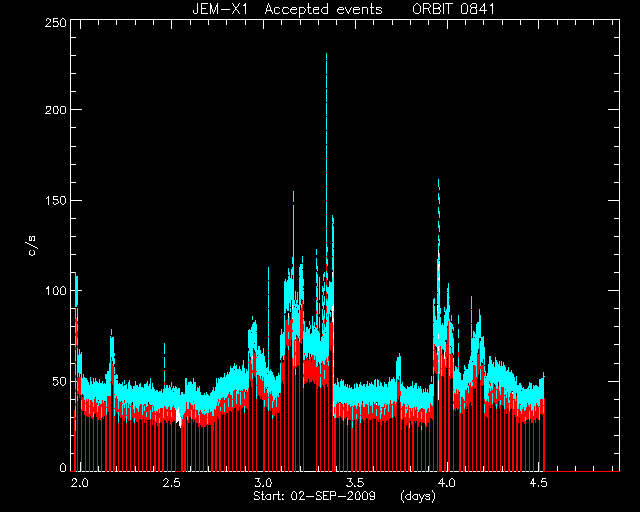
Task: Click the tallest cyan spike peak
Action: click(x=327, y=55)
